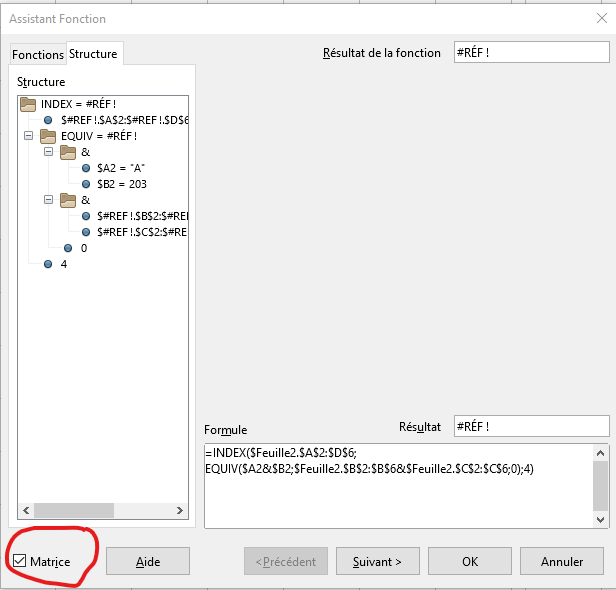Click the INDEX folder icon in the tree

coord(28,103)
